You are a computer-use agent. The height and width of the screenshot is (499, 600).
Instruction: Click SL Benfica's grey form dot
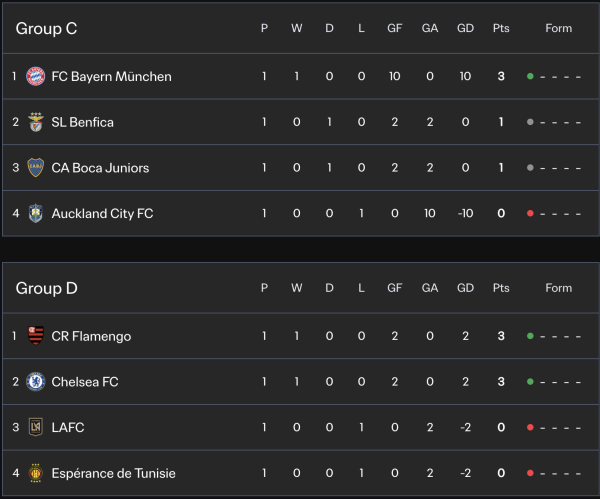pos(530,122)
